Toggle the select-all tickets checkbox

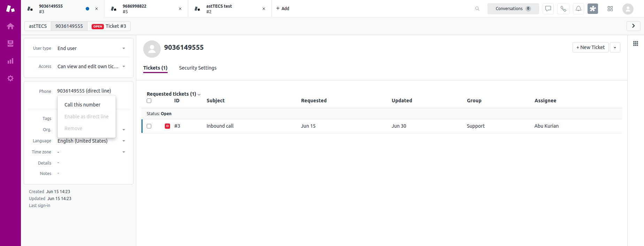pyautogui.click(x=149, y=101)
